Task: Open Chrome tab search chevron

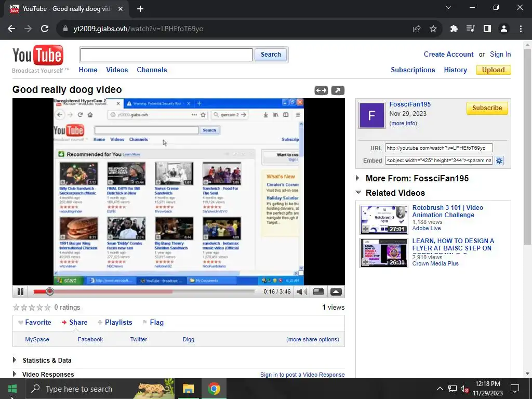Action: (448, 7)
